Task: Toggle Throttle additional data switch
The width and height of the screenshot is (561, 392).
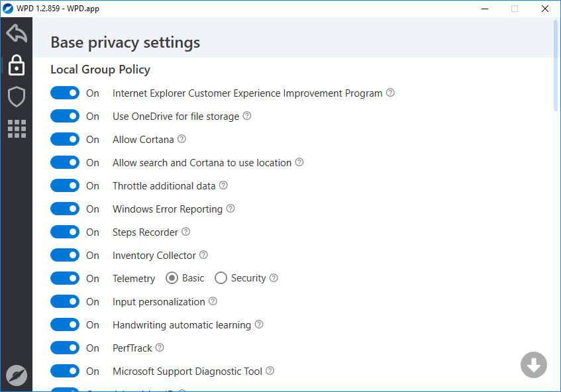Action: click(65, 185)
